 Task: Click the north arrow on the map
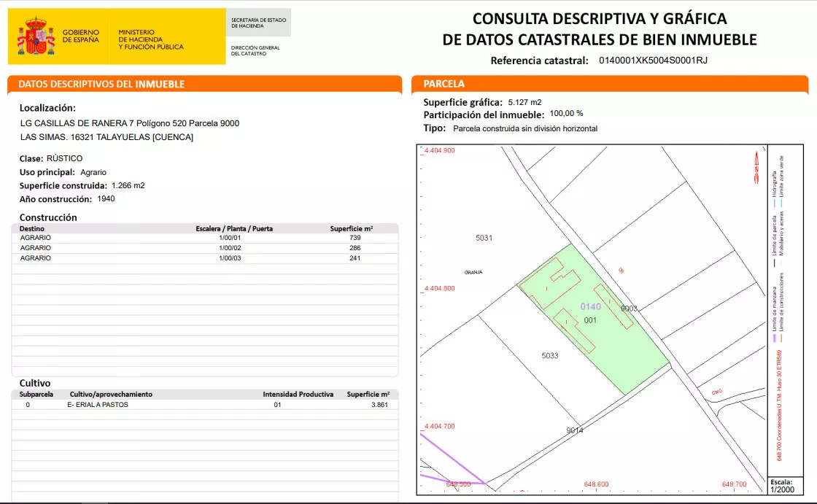click(756, 167)
